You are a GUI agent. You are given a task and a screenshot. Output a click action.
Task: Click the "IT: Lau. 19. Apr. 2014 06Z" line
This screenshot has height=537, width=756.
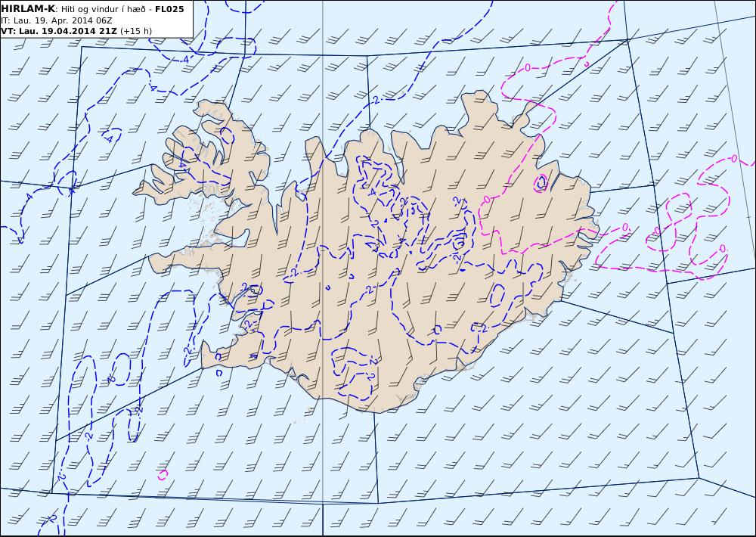click(x=57, y=20)
